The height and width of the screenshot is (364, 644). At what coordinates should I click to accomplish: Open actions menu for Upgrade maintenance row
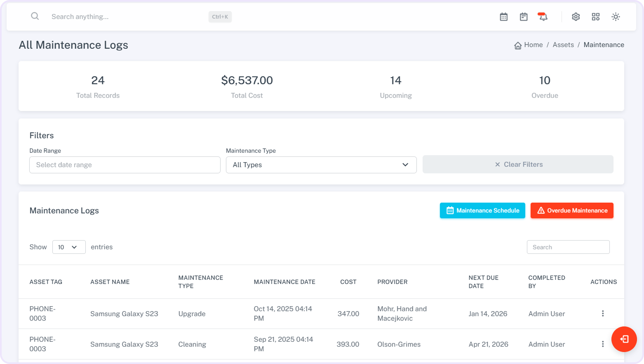click(602, 314)
